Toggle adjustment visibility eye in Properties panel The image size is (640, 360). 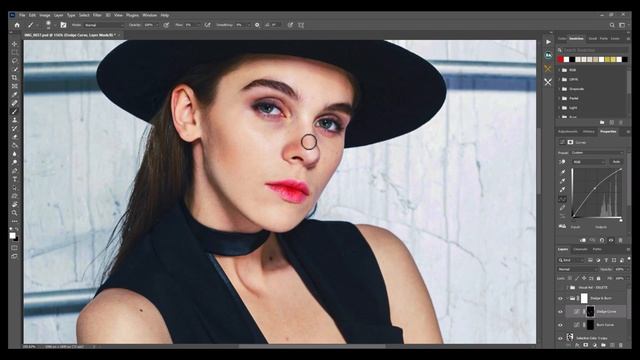click(x=611, y=240)
